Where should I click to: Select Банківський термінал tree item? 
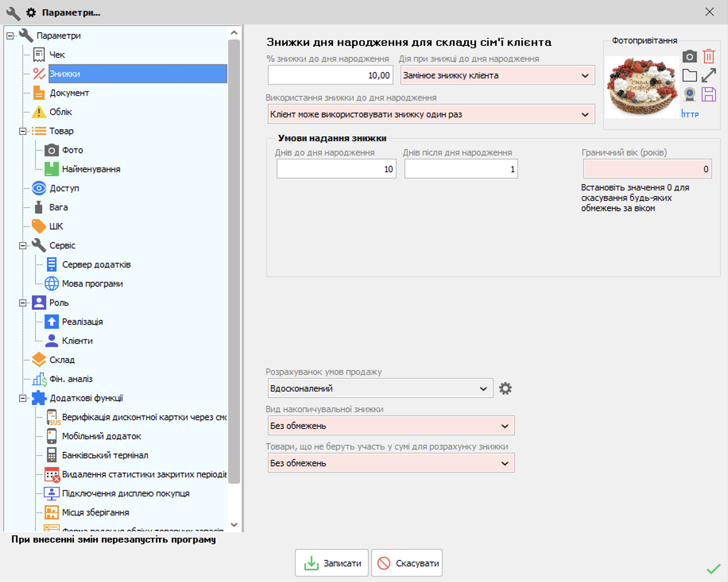[105, 456]
